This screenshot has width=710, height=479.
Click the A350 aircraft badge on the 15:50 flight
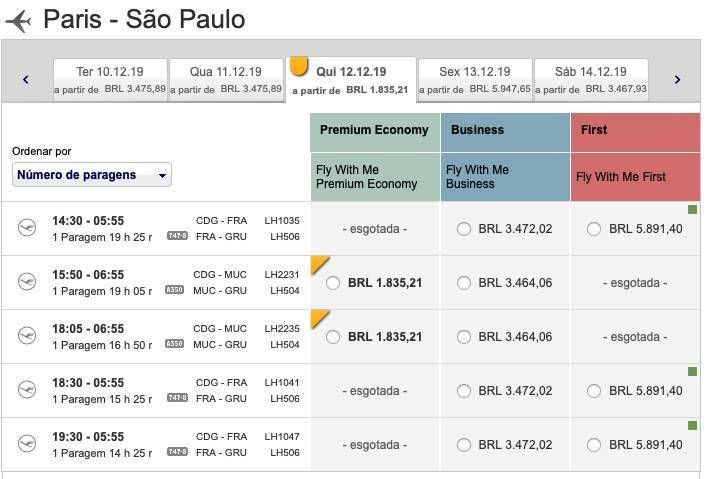point(174,289)
